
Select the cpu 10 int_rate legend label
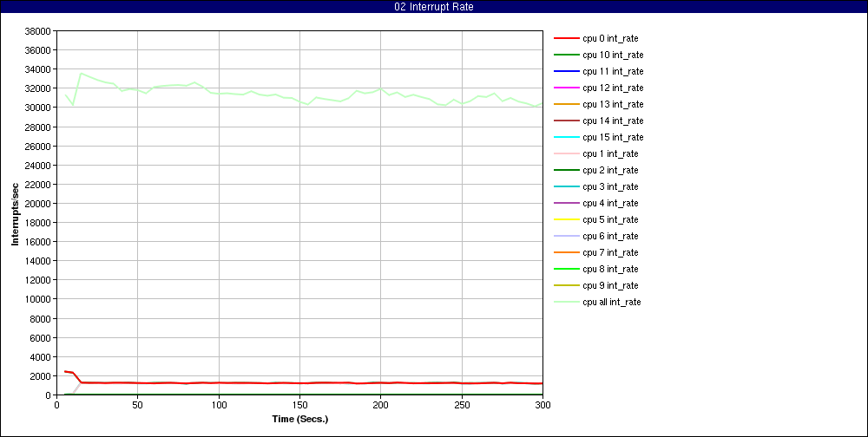(x=613, y=55)
